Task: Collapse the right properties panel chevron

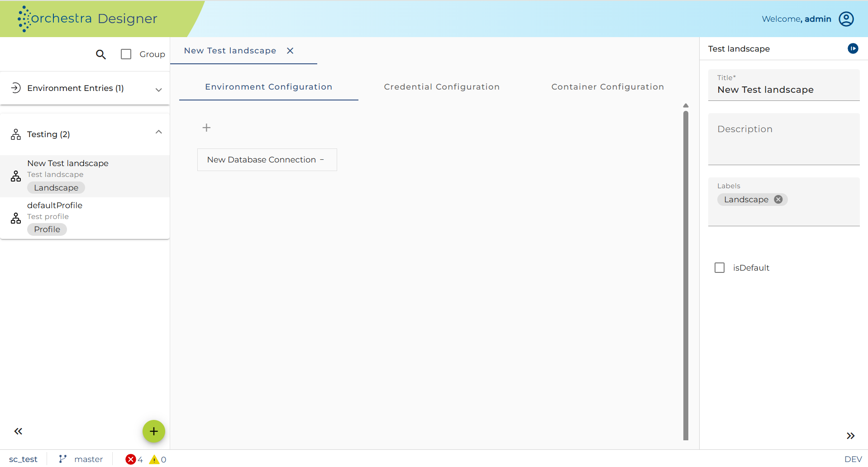Action: coord(850,436)
